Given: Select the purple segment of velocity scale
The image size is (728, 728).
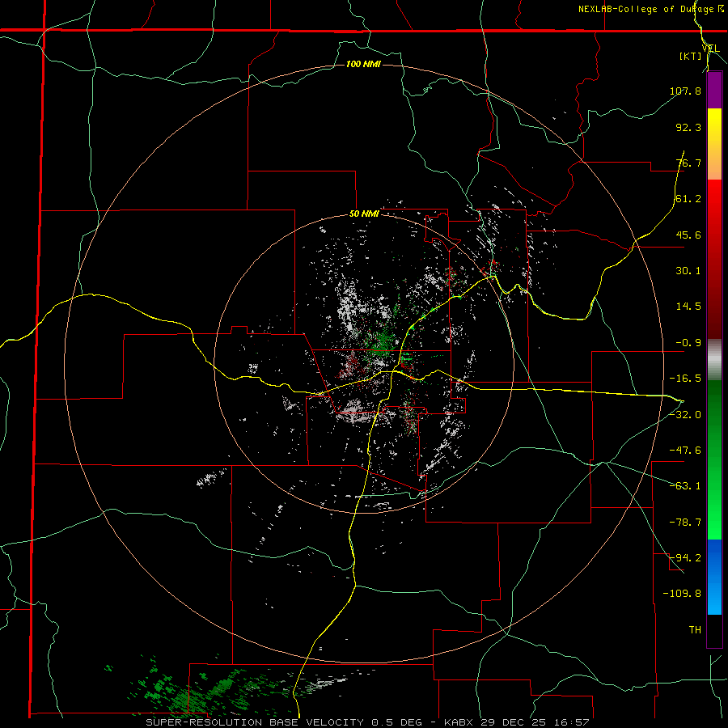Looking at the screenshot, I should coord(714,91).
